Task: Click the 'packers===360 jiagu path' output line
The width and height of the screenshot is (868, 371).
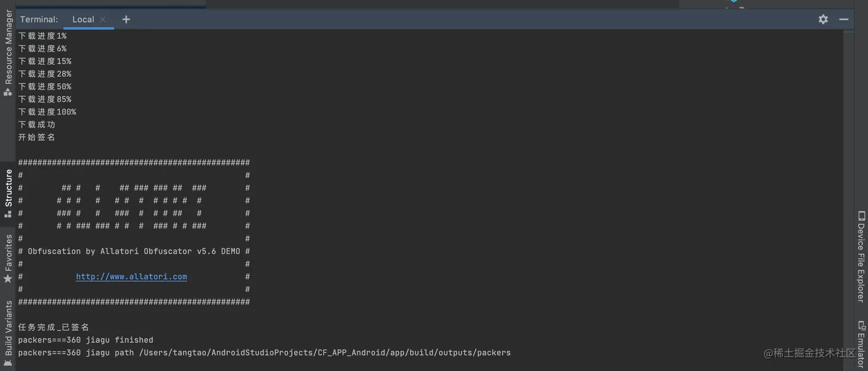Action: click(x=264, y=352)
